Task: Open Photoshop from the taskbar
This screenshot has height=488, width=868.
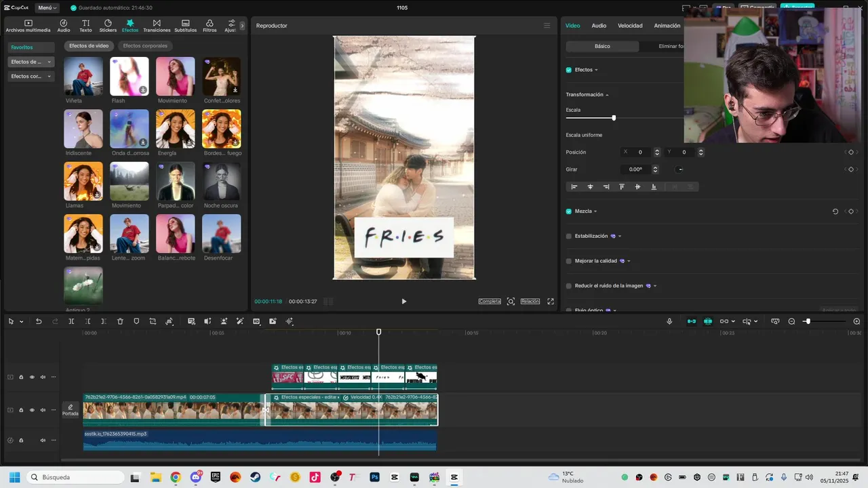Action: click(x=374, y=477)
